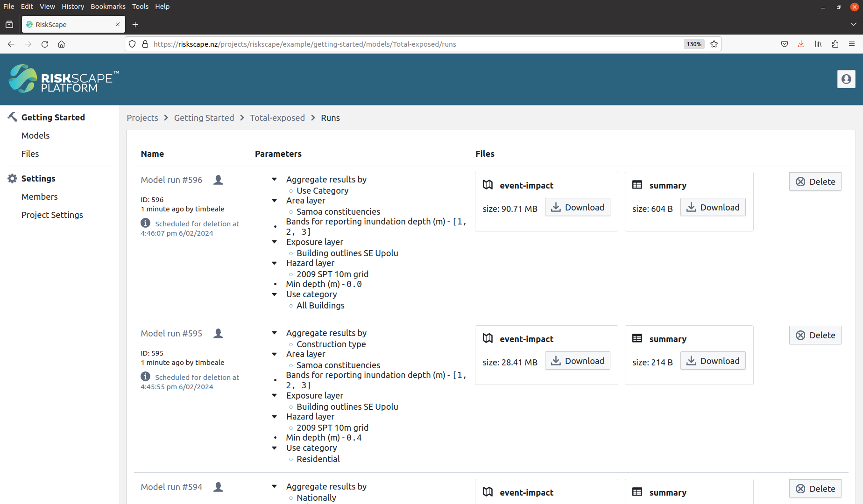Open the Firefox hamburger application menu
The height and width of the screenshot is (504, 863).
point(852,44)
